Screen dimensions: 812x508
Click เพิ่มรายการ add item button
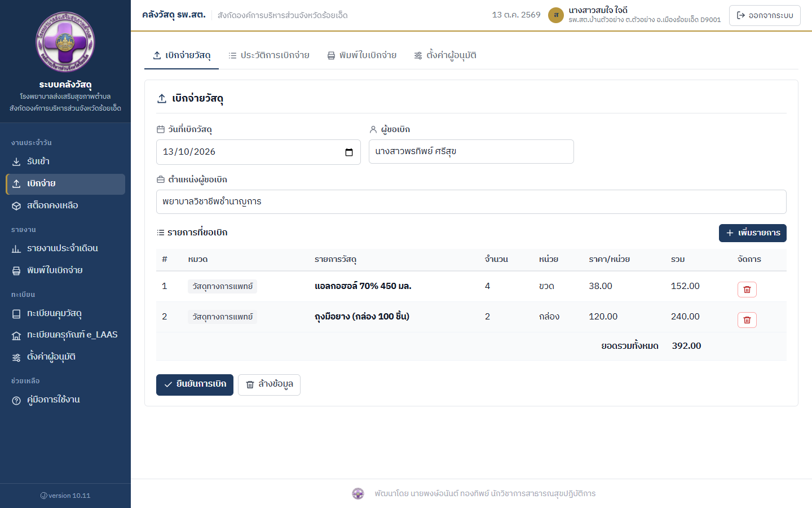coord(753,233)
